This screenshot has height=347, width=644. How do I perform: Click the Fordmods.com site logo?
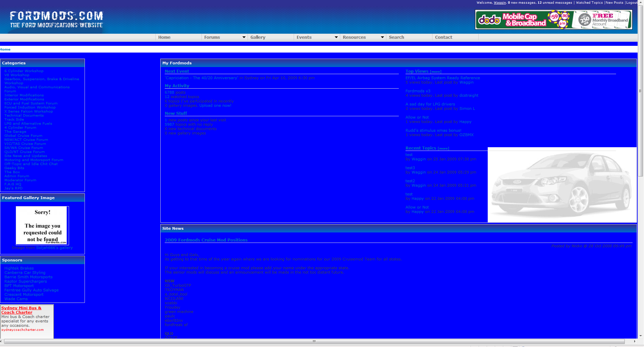point(56,20)
